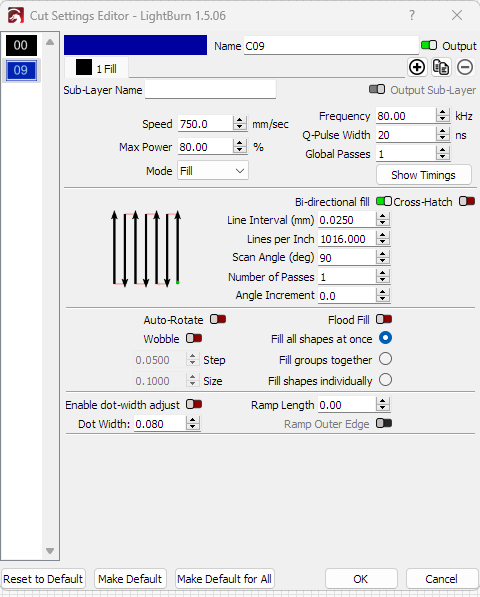
Task: Disable Bi-directional fill
Action: tap(384, 201)
